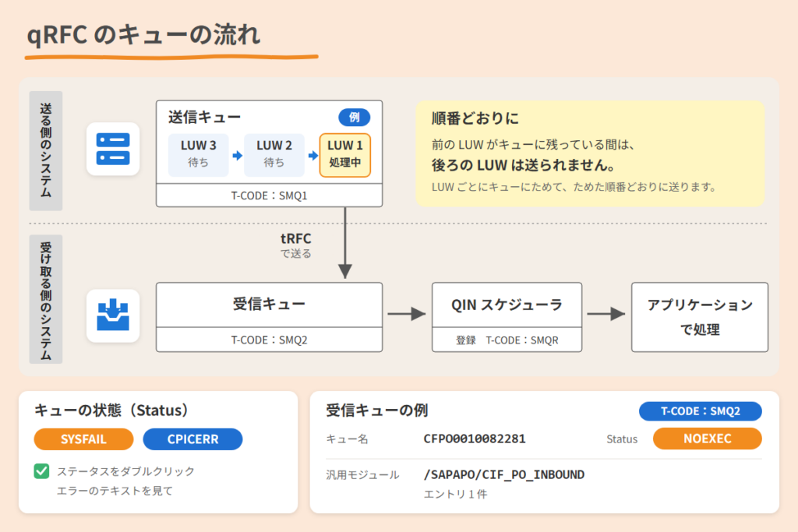Click the blue arrow between LUW 2 and LUW 1
This screenshot has height=532, width=798.
313,155
